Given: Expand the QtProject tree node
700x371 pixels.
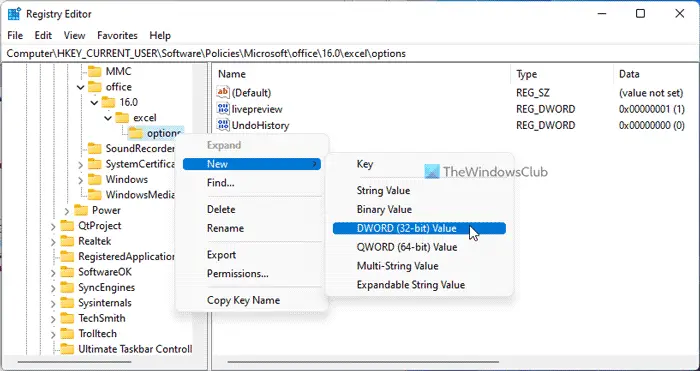Looking at the screenshot, I should [53, 226].
